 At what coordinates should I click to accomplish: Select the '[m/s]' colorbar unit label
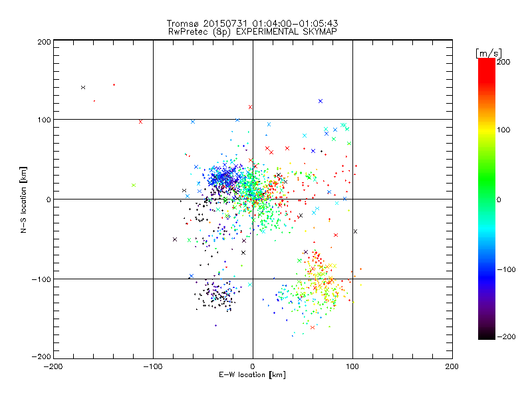pos(488,53)
